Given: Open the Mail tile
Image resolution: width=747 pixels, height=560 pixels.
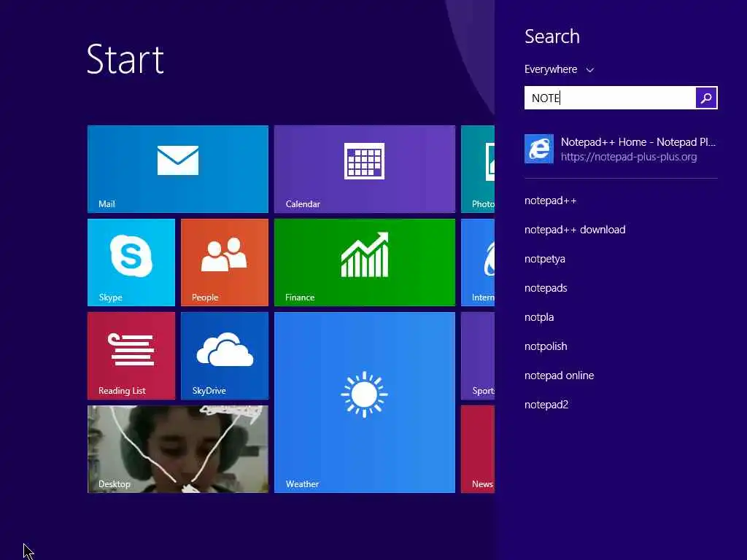Looking at the screenshot, I should click(178, 169).
